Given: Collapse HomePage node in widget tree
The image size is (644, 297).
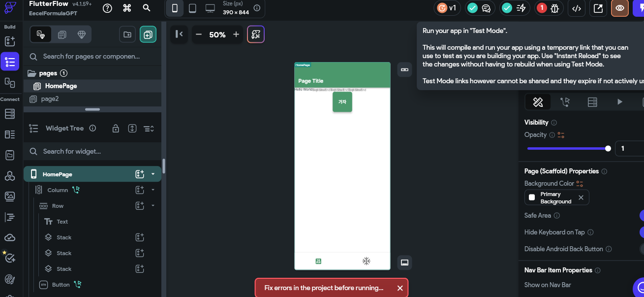Looking at the screenshot, I should click(x=153, y=174).
